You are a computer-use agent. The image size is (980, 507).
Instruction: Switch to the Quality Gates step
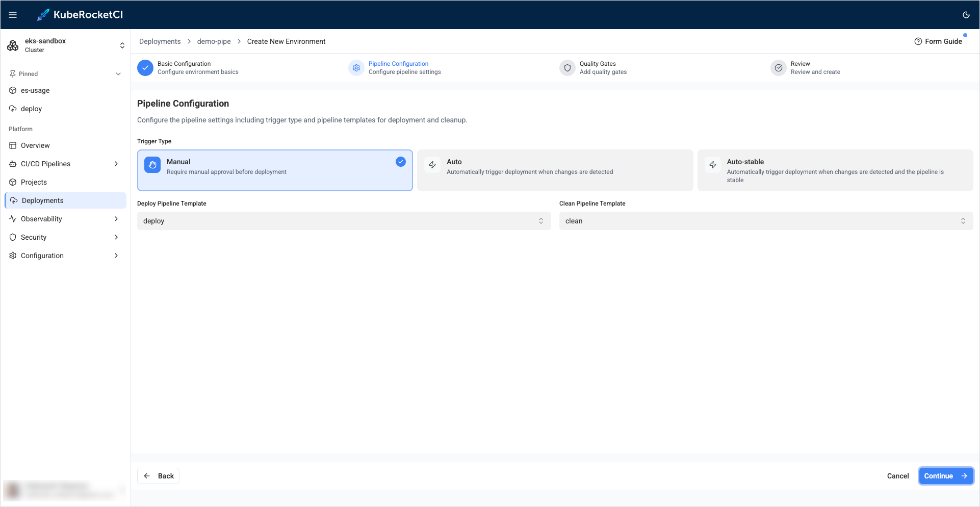[x=598, y=67]
